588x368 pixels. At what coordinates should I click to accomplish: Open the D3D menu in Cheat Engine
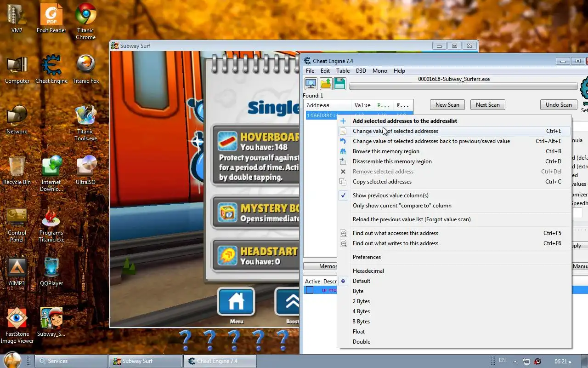click(361, 71)
